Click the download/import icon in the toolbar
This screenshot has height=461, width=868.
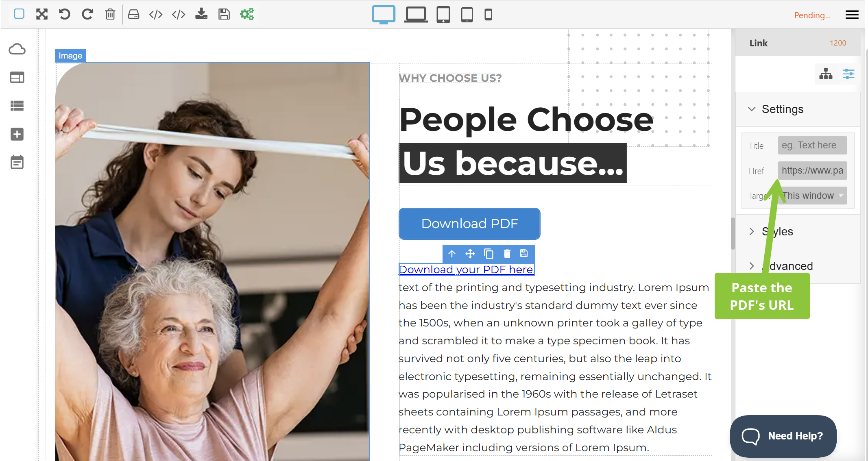click(201, 14)
